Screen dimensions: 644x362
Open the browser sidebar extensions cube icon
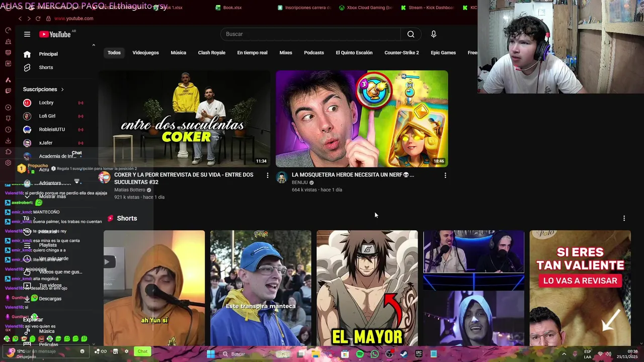pyautogui.click(x=8, y=152)
